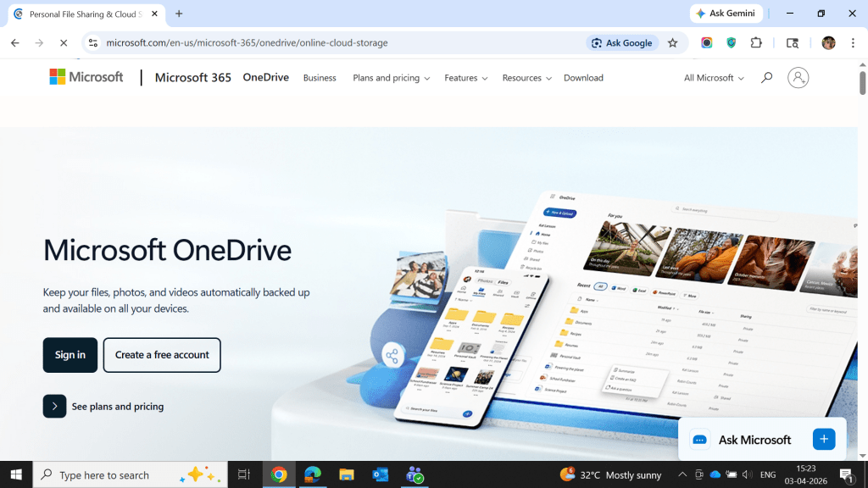Open the page search sidebar icon
The height and width of the screenshot is (488, 868).
coord(793,42)
